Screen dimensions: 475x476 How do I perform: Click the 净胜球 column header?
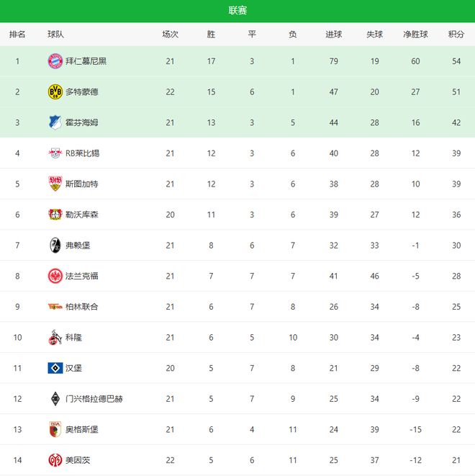(415, 34)
